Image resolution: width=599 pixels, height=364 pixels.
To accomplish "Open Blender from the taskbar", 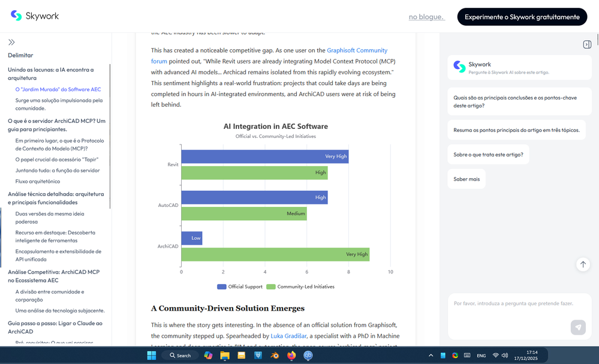I will (x=275, y=355).
